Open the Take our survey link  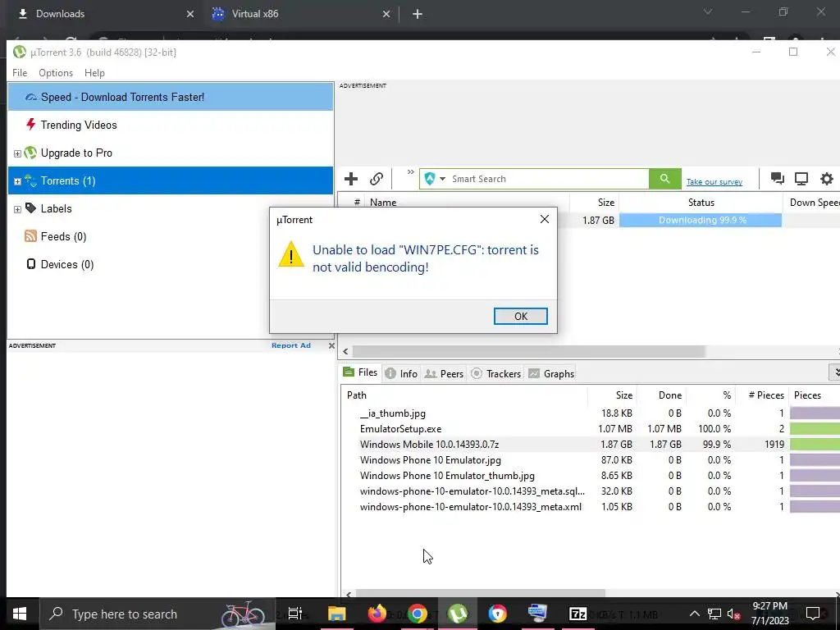pyautogui.click(x=714, y=181)
